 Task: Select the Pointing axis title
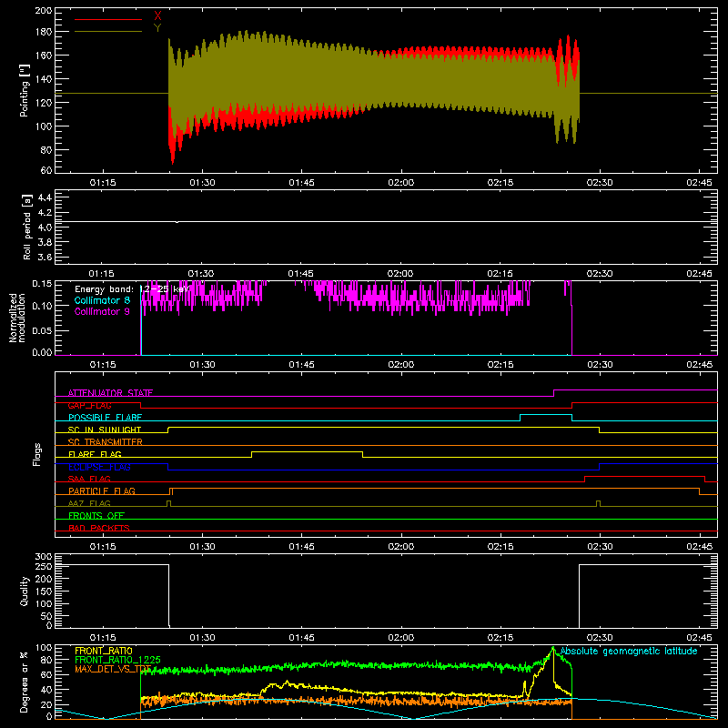click(25, 90)
